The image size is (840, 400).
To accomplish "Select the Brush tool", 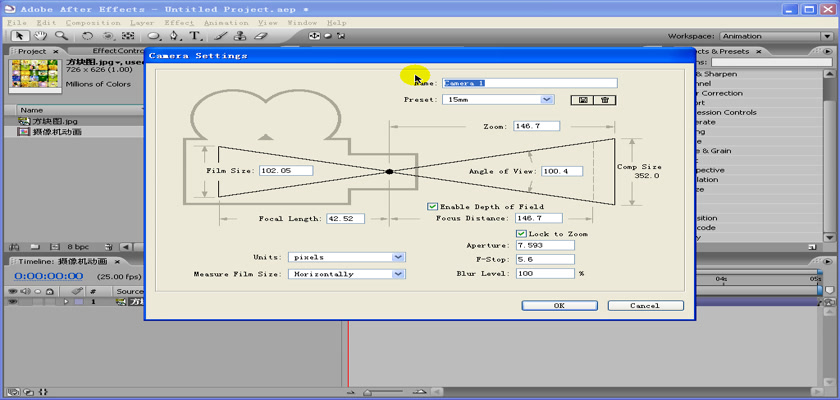I will coord(220,36).
